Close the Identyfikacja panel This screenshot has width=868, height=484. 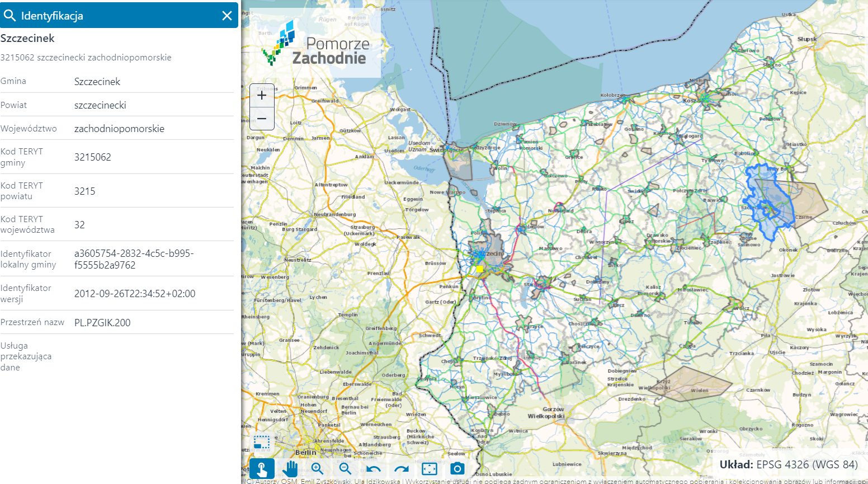(x=227, y=16)
